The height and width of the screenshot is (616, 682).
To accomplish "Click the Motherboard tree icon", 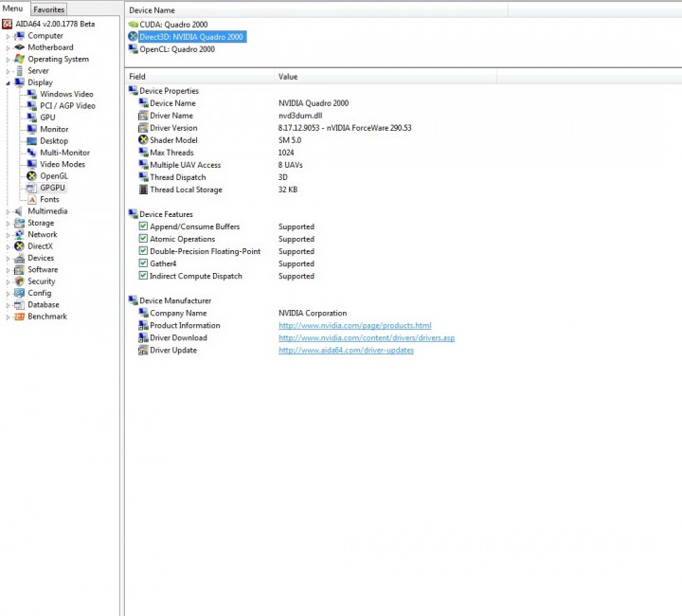I will pyautogui.click(x=19, y=47).
